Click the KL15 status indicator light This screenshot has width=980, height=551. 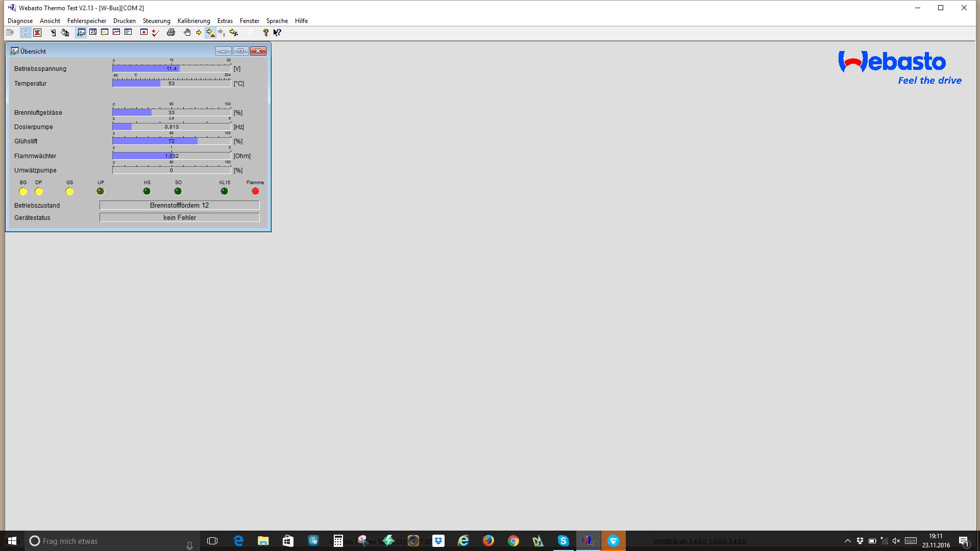coord(224,191)
